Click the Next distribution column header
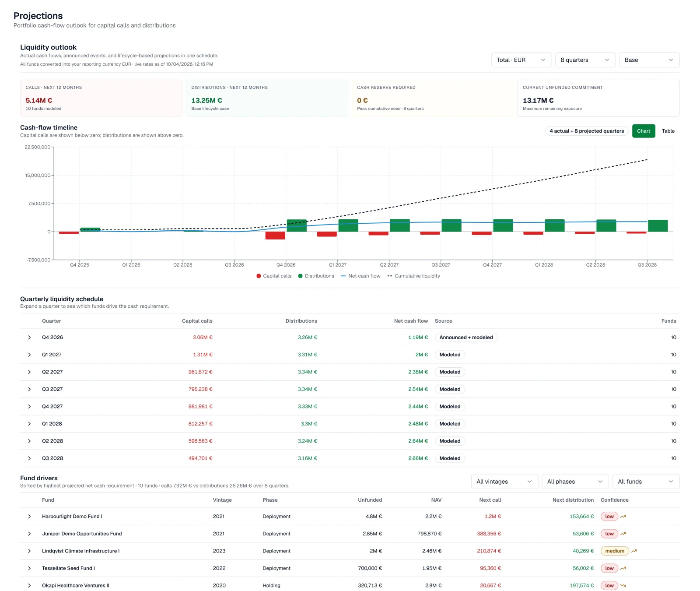This screenshot has height=591, width=700. pyautogui.click(x=573, y=500)
